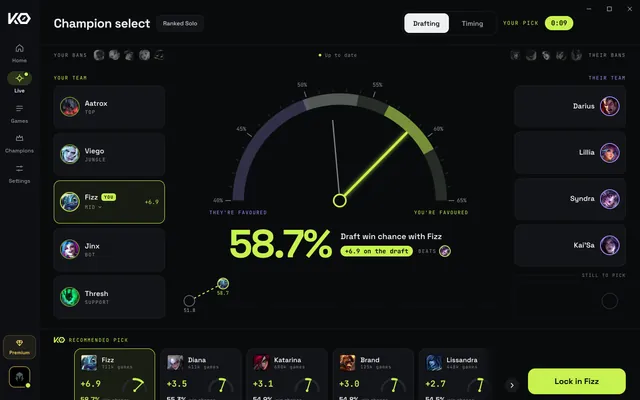This screenshot has width=640, height=400.
Task: Select Lissandra recommended pick card
Action: pyautogui.click(x=454, y=374)
